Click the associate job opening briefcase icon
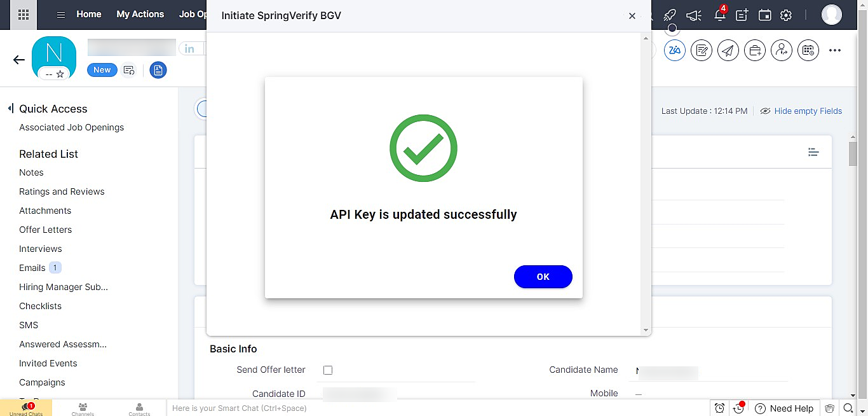Screen dimensions: 868x416 point(755,50)
